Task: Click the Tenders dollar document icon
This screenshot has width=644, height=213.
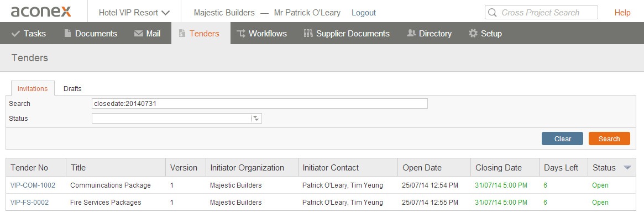Action: tap(182, 34)
